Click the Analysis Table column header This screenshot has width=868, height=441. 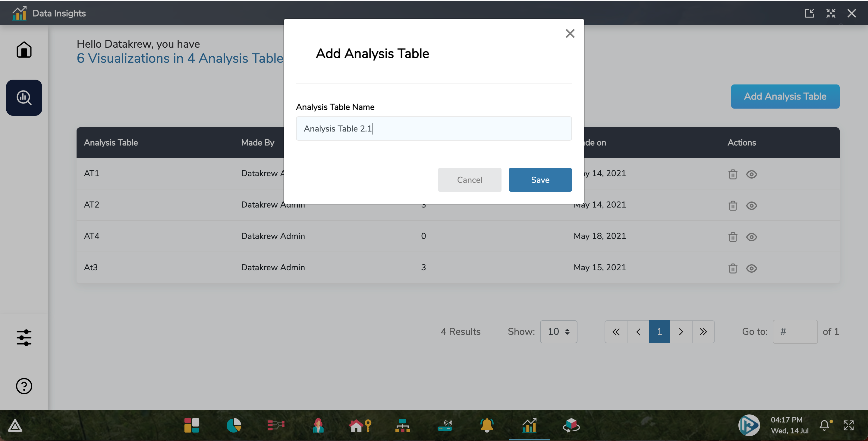tap(111, 143)
